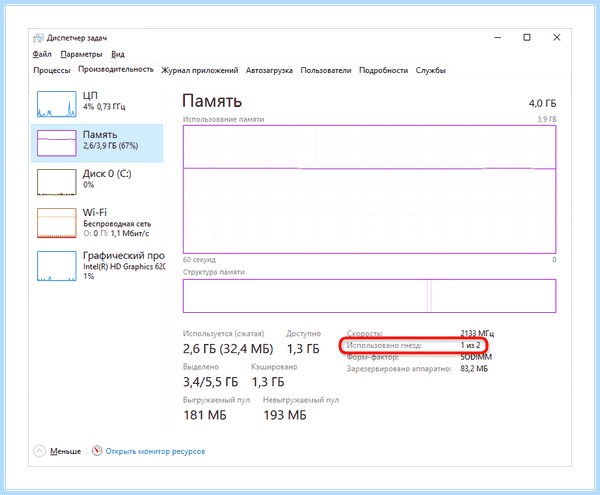
Task: Click the 2133 МГц speed value
Action: (x=477, y=334)
